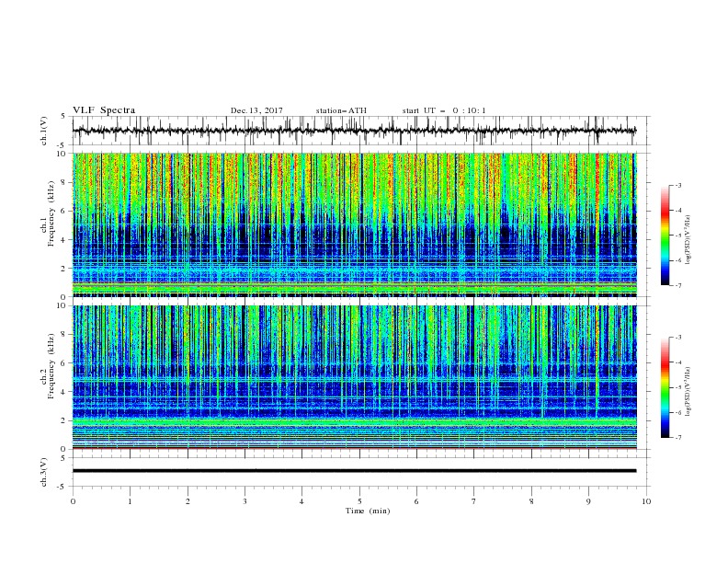Click the "6" kHz tick on ch.2 frequency axis
The width and height of the screenshot is (728, 563).
click(64, 363)
